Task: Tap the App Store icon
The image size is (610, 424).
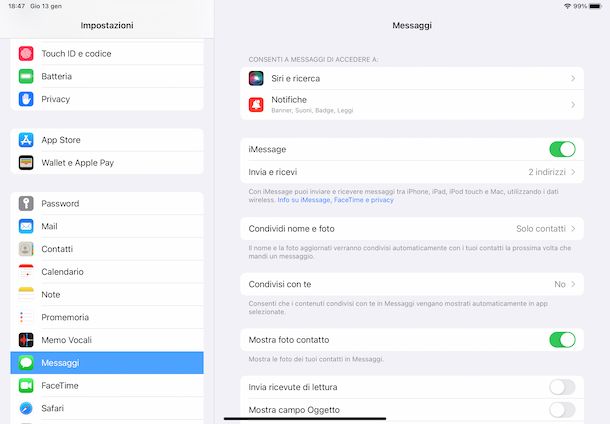Action: pos(26,140)
